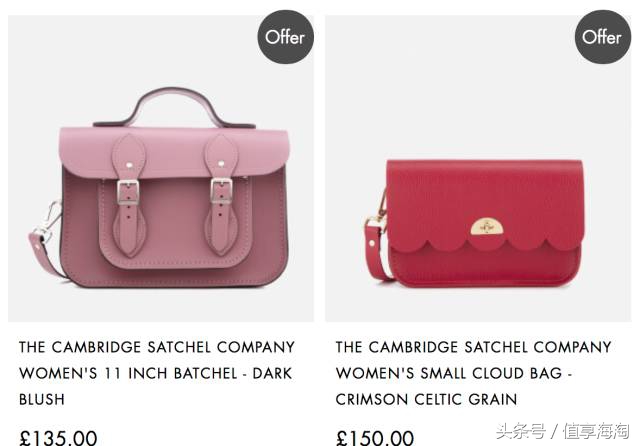Screen dimensions: 640x446
Task: Open the pink Batchel product image
Action: tap(161, 169)
